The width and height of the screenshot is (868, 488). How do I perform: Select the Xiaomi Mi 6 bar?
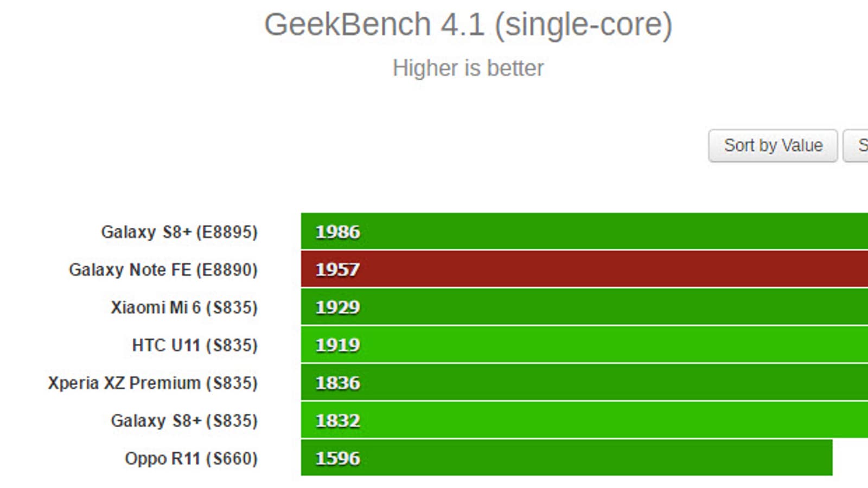(584, 307)
